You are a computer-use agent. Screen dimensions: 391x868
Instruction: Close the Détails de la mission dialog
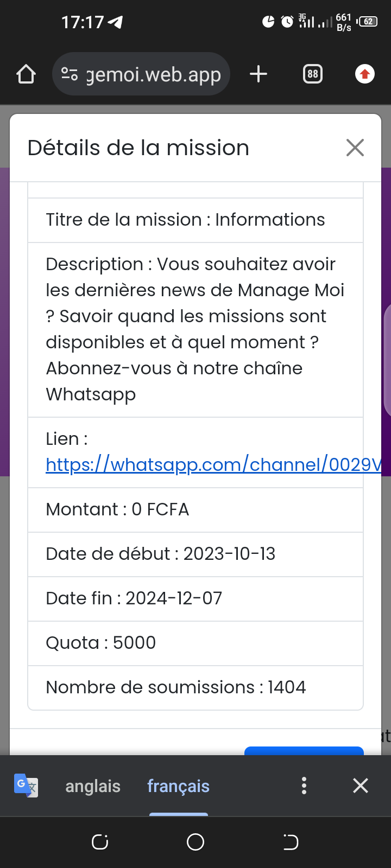[x=355, y=148]
